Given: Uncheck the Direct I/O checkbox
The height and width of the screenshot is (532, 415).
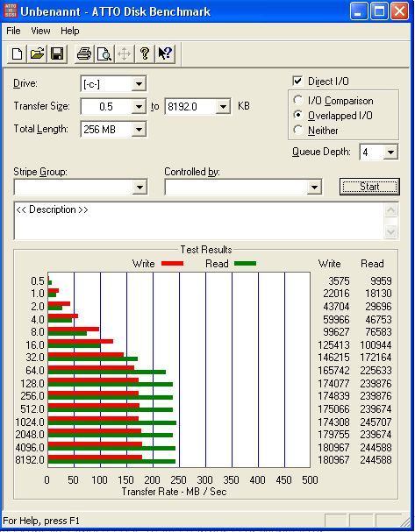Looking at the screenshot, I should pos(297,82).
